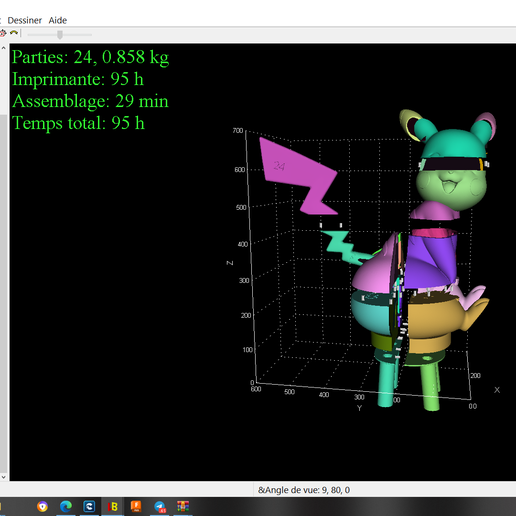Viewport: 516px width, 516px height.
Task: Select the pink rounded back body part
Action: [373, 273]
